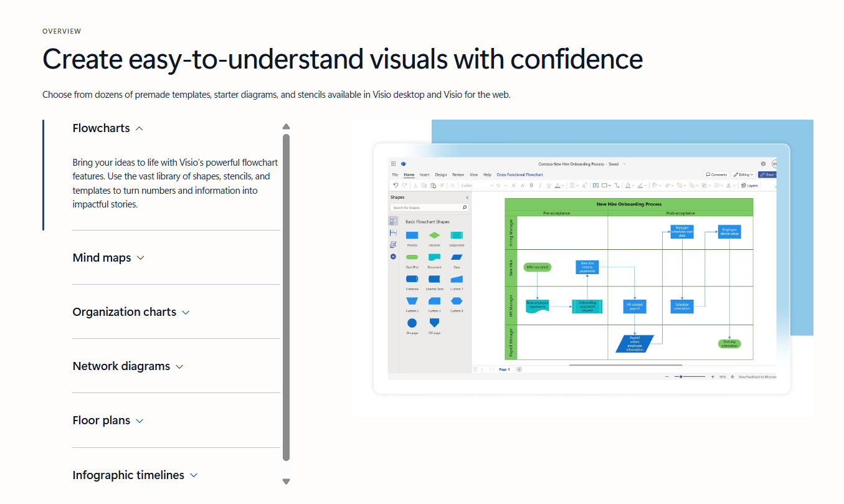Open the Editing mode dropdown

(x=743, y=175)
